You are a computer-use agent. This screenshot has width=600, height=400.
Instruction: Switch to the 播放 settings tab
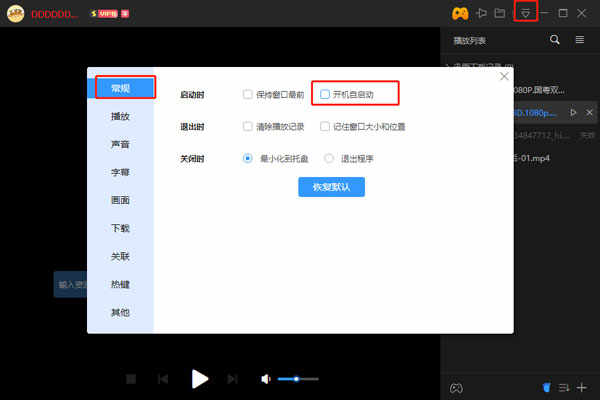coord(121,116)
